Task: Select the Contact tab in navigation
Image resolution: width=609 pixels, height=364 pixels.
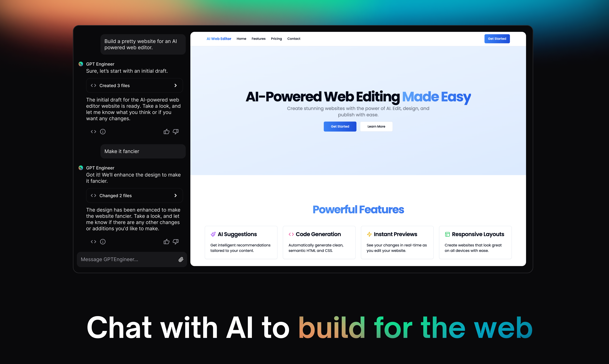Action: point(293,39)
